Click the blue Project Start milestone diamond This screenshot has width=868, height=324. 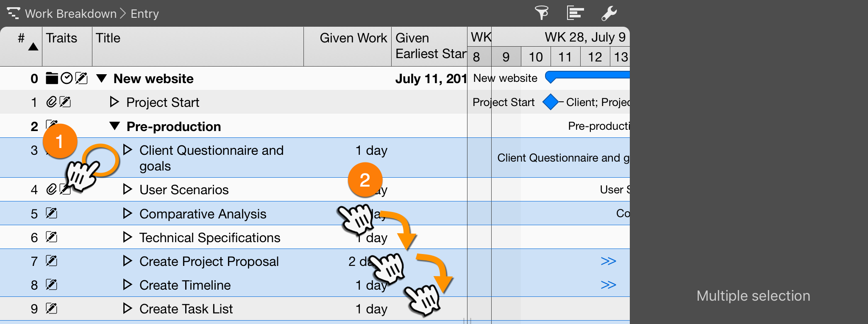coord(550,102)
